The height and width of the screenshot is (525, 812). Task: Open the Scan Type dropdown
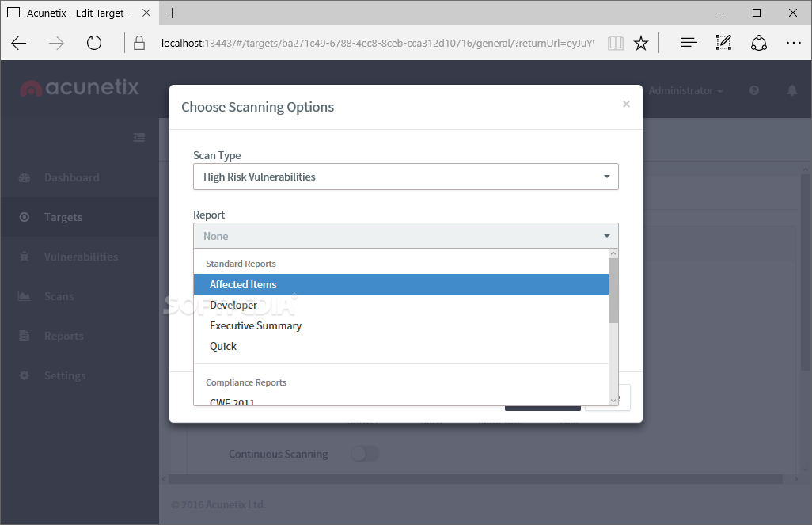click(405, 177)
